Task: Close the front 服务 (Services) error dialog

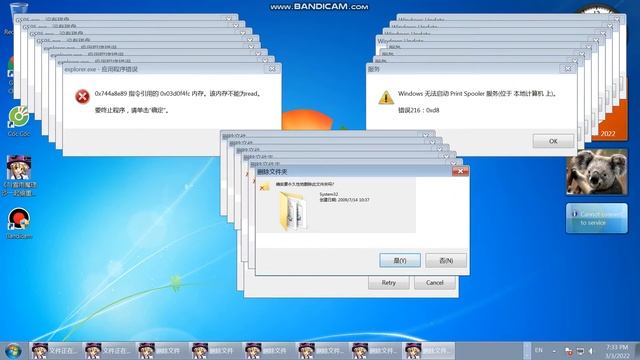Action: 568,69
